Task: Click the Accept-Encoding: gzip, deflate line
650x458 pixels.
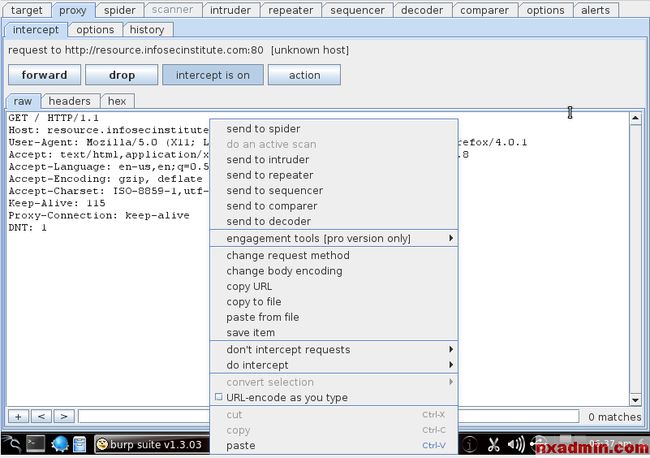Action: 105,179
